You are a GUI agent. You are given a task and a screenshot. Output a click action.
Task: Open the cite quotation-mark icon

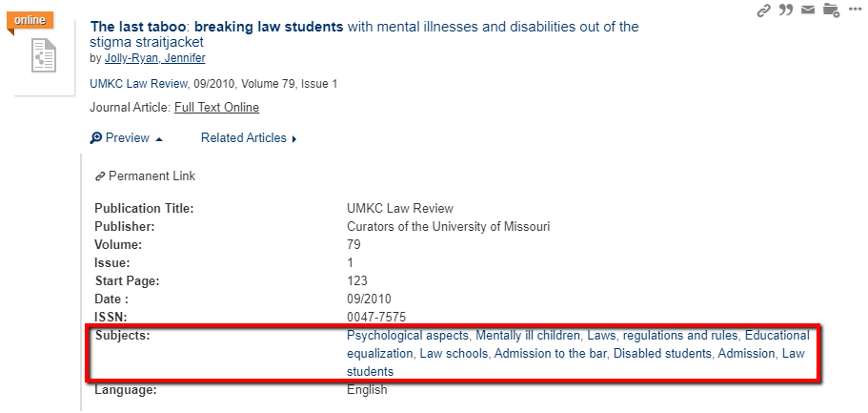(x=785, y=10)
